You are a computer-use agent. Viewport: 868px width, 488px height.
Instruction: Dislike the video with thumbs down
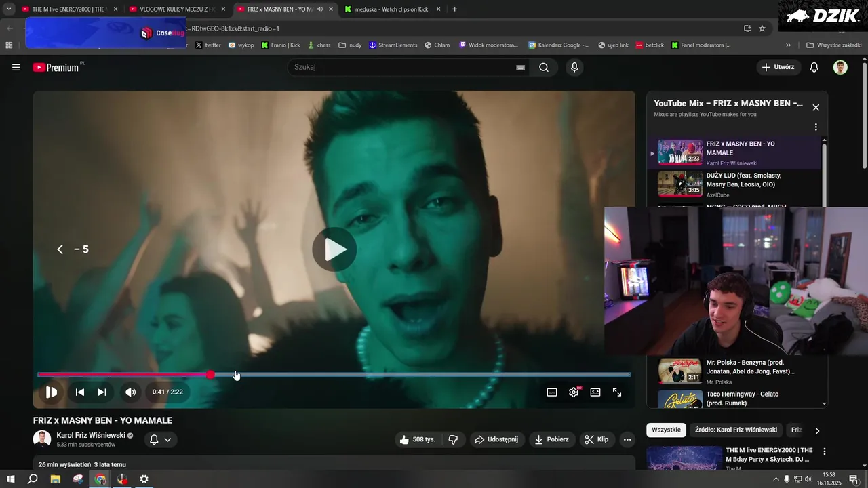453,439
